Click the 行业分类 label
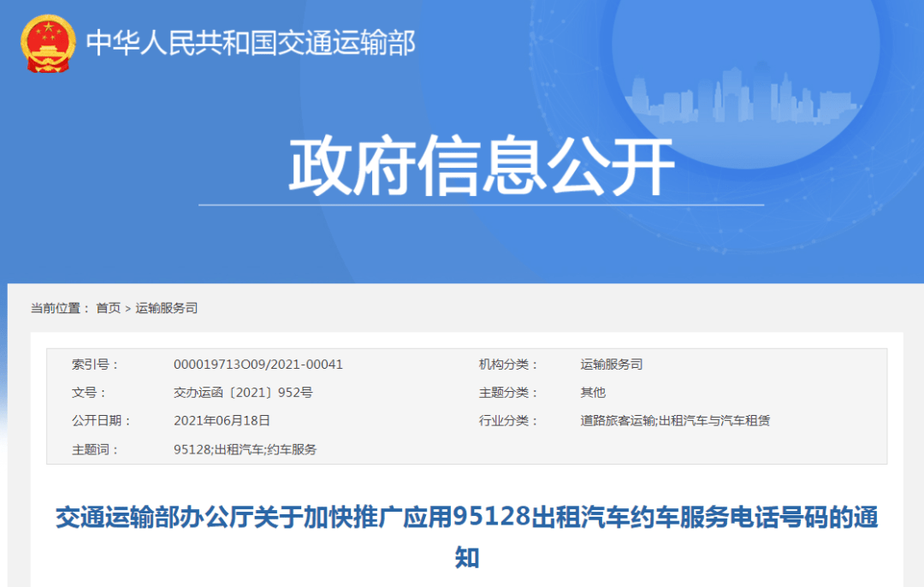 point(508,420)
